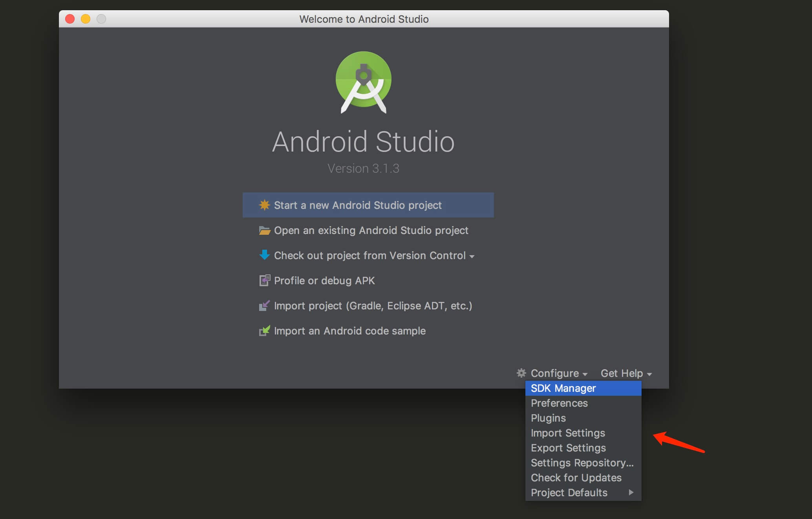Expand Check out project from Version Control dropdown
The height and width of the screenshot is (519, 812).
point(472,256)
